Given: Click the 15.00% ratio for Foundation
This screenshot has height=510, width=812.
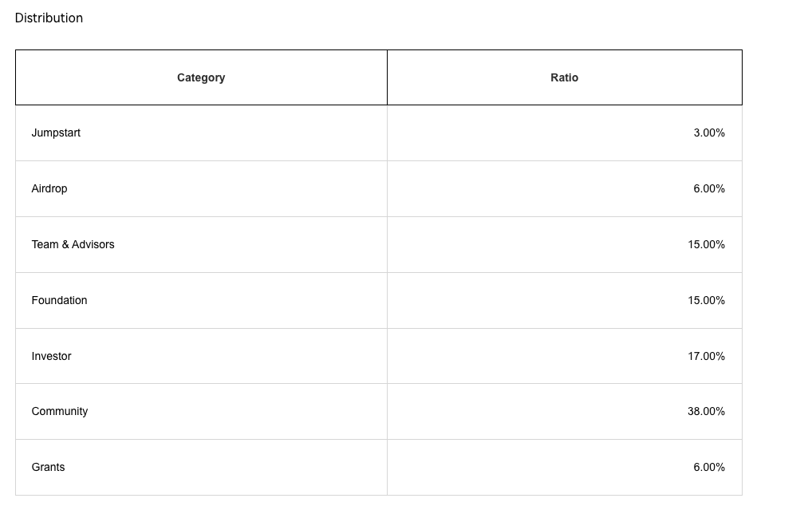Looking at the screenshot, I should pyautogui.click(x=706, y=300).
